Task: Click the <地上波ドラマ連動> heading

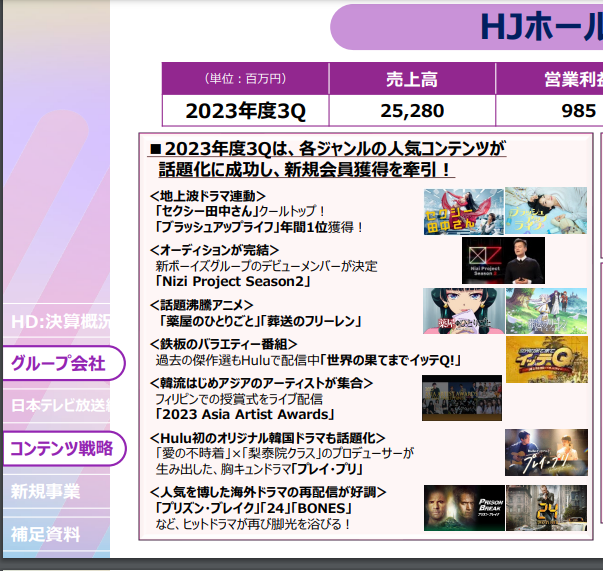Action: point(207,196)
